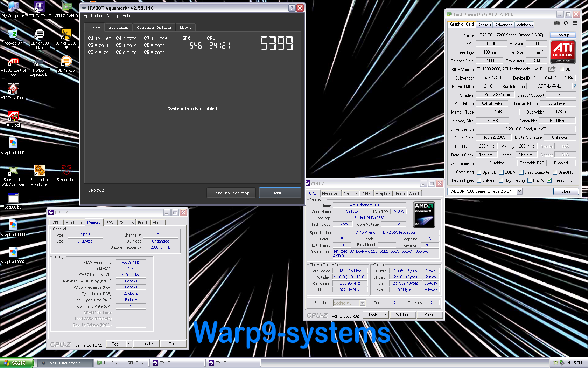Open Mainboard tab in CPU-Z CPU window

(331, 193)
